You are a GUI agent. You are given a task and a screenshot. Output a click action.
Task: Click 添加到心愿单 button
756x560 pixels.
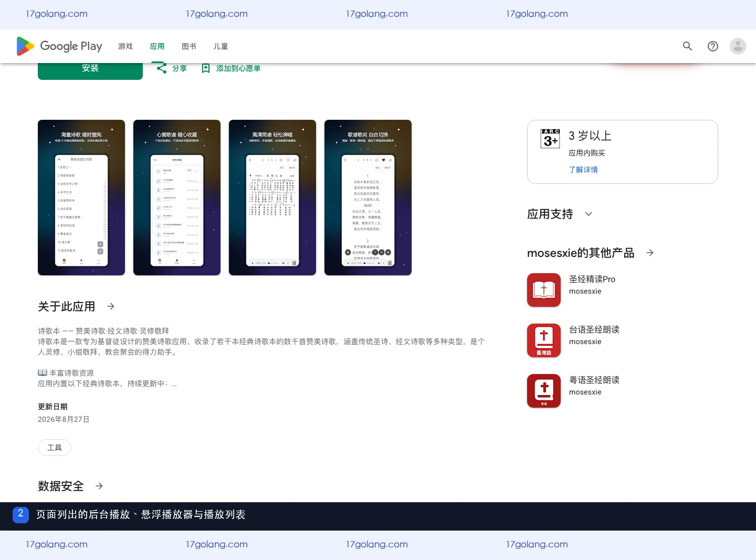[x=238, y=68]
